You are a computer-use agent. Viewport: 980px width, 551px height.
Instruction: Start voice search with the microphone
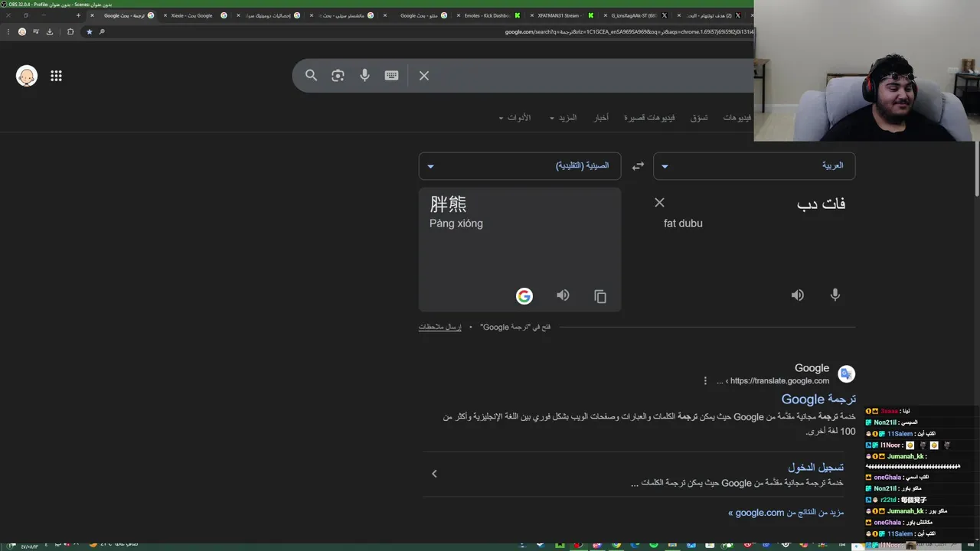pyautogui.click(x=364, y=75)
